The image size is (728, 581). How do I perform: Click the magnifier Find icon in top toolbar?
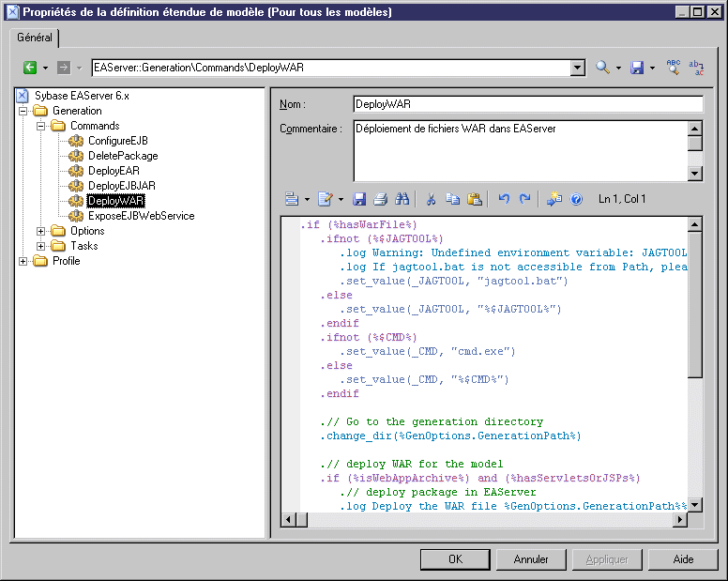[x=602, y=68]
